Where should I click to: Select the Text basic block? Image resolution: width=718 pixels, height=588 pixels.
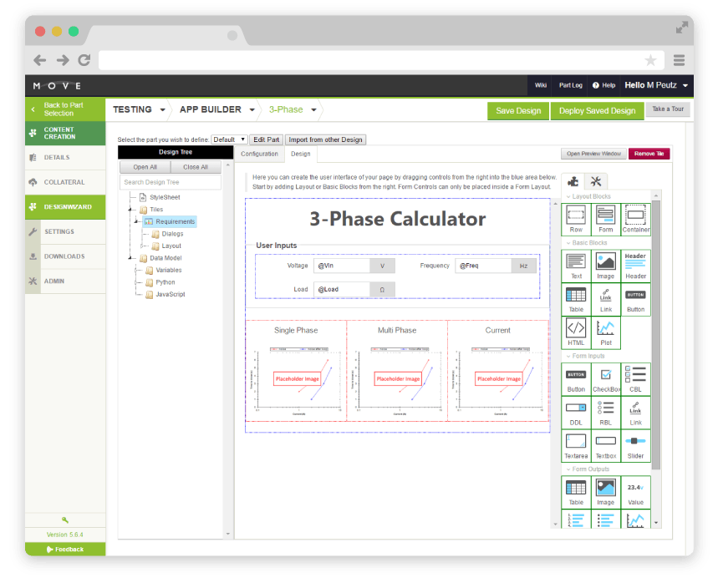coord(576,266)
